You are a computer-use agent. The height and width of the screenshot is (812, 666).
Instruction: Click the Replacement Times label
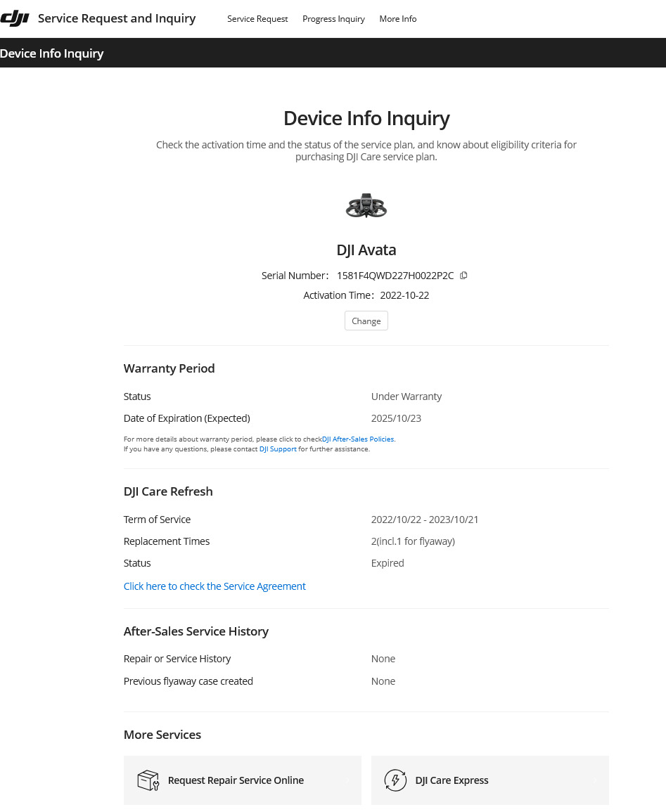pos(166,541)
